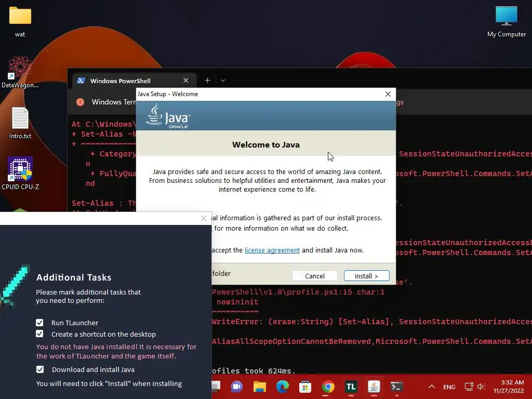
Task: Launch Microsoft Edge from the taskbar
Action: coord(282,387)
